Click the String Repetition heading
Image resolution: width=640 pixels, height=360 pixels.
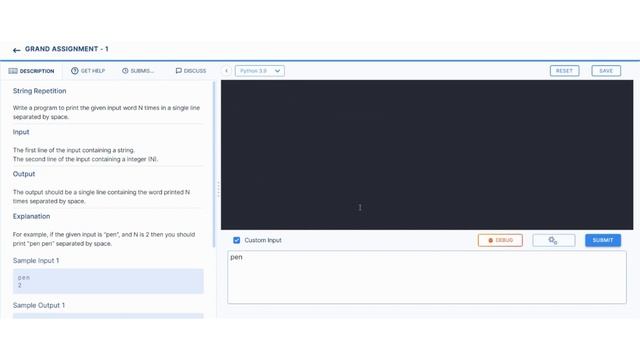pos(40,91)
